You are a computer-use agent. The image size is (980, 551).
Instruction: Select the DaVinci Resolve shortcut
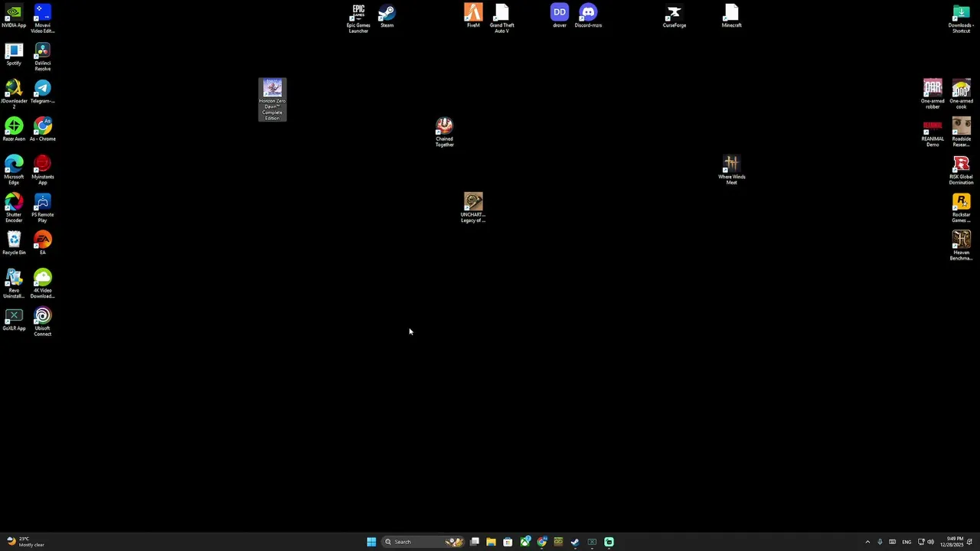pyautogui.click(x=42, y=57)
